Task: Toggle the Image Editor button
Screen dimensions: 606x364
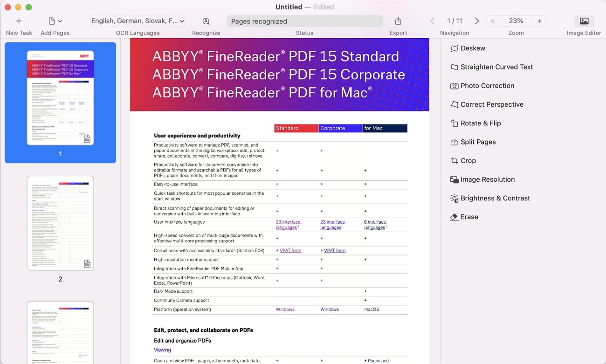Action: 584,21
